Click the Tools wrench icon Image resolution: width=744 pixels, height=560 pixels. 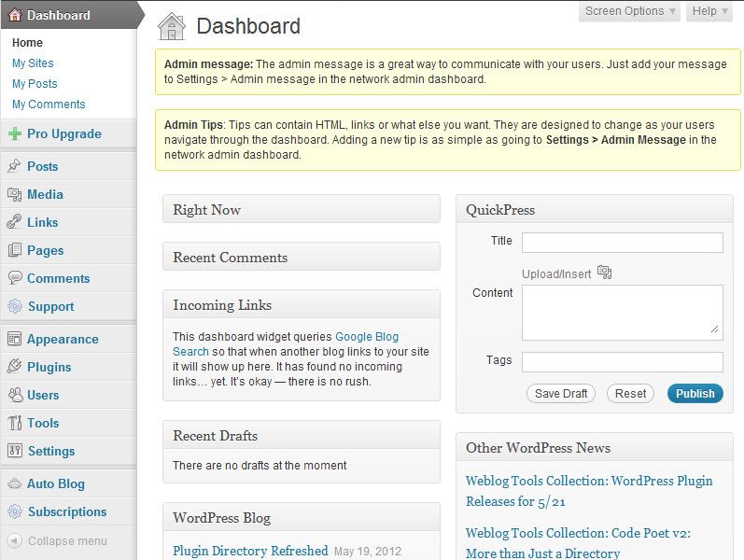(15, 423)
